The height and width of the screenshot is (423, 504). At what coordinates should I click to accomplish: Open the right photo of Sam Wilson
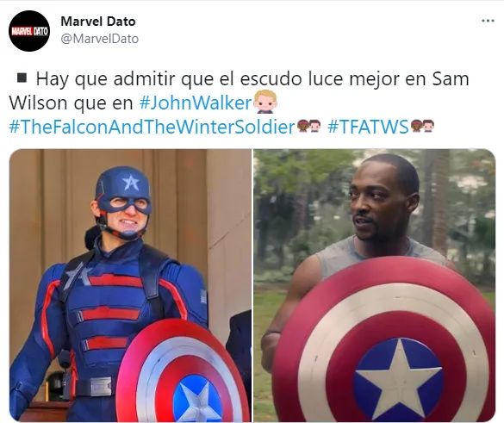pyautogui.click(x=374, y=285)
